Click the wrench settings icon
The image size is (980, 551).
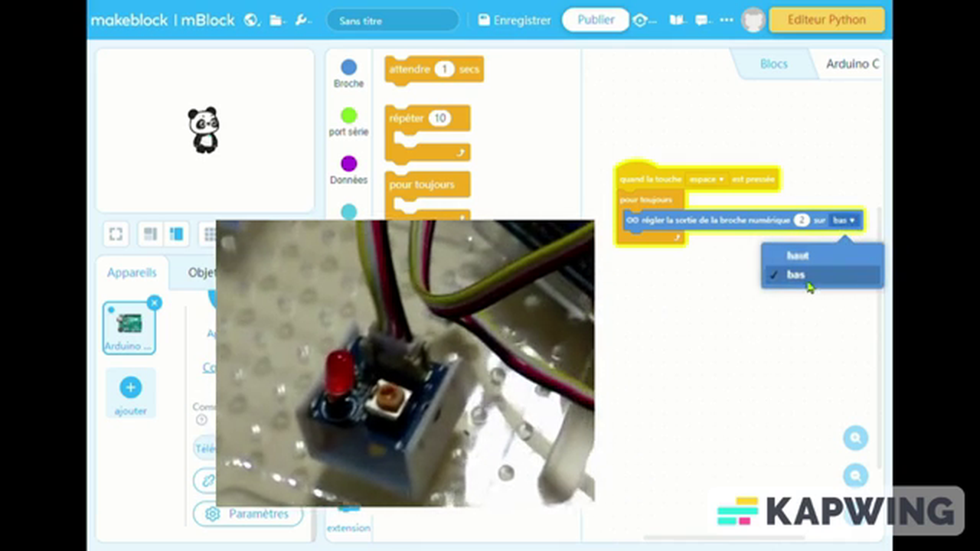point(302,21)
